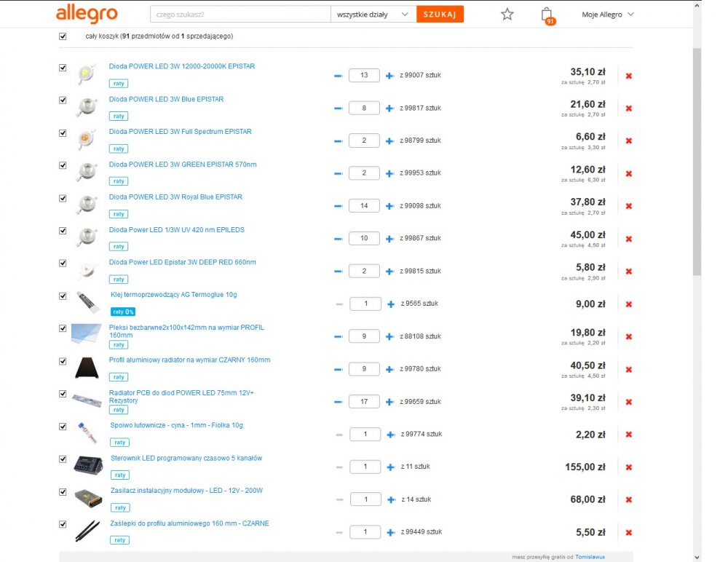Remove Dioda POWER LED 3W Blue EPISTAR item
The width and height of the screenshot is (728, 562).
click(x=629, y=108)
